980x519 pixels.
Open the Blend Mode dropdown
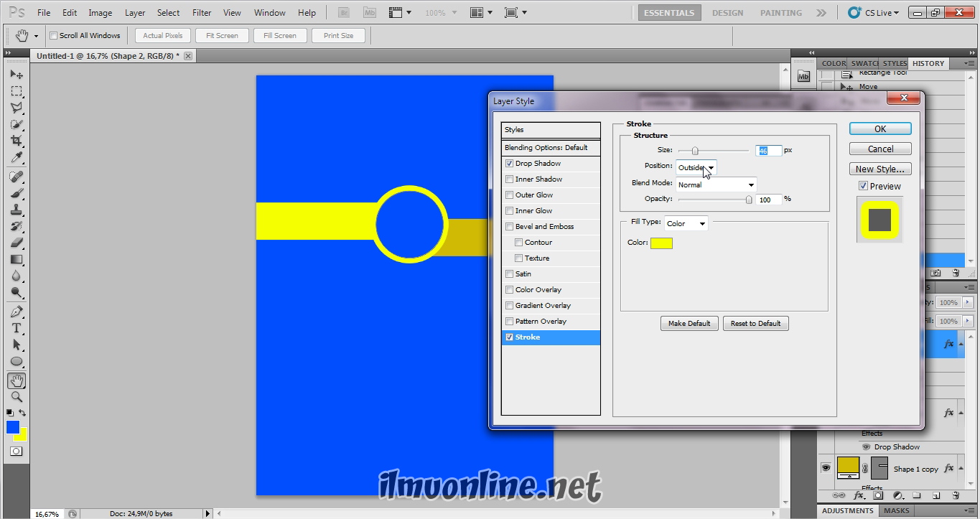(716, 184)
